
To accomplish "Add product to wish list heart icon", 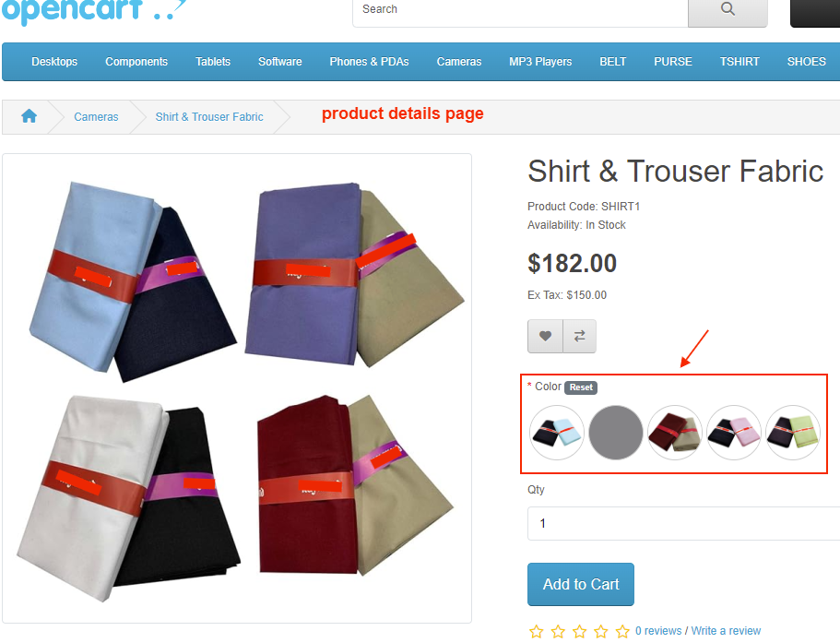I will tap(545, 337).
